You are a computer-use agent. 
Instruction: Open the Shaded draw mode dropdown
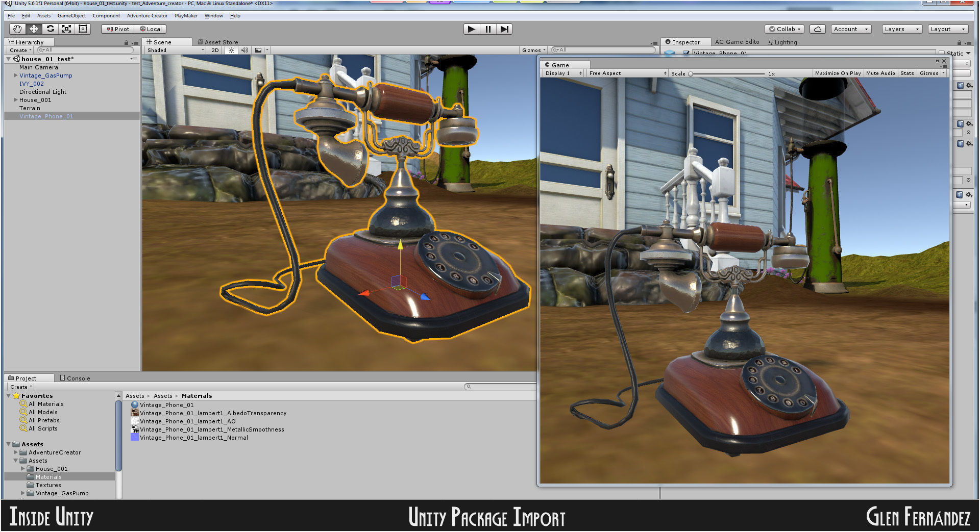point(176,50)
